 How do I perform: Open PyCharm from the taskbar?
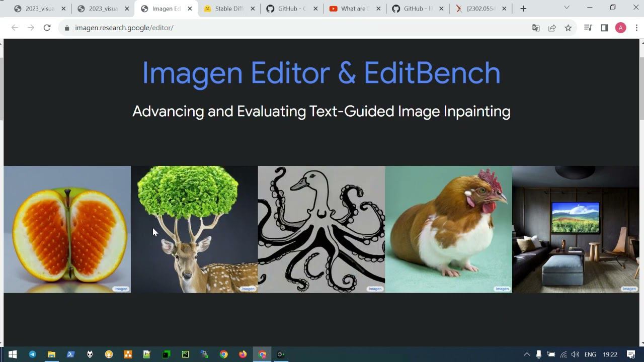(185, 354)
